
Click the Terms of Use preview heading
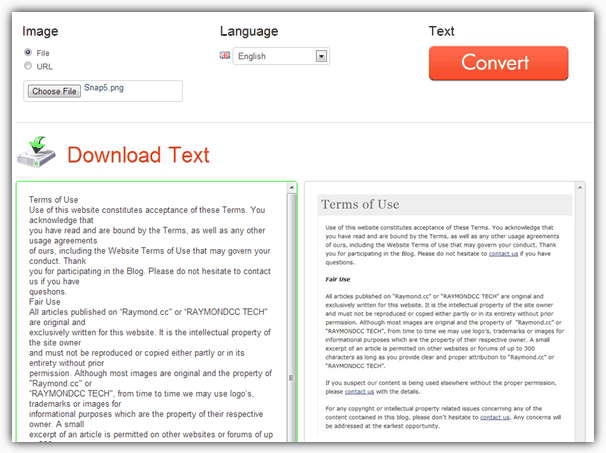pyautogui.click(x=360, y=205)
